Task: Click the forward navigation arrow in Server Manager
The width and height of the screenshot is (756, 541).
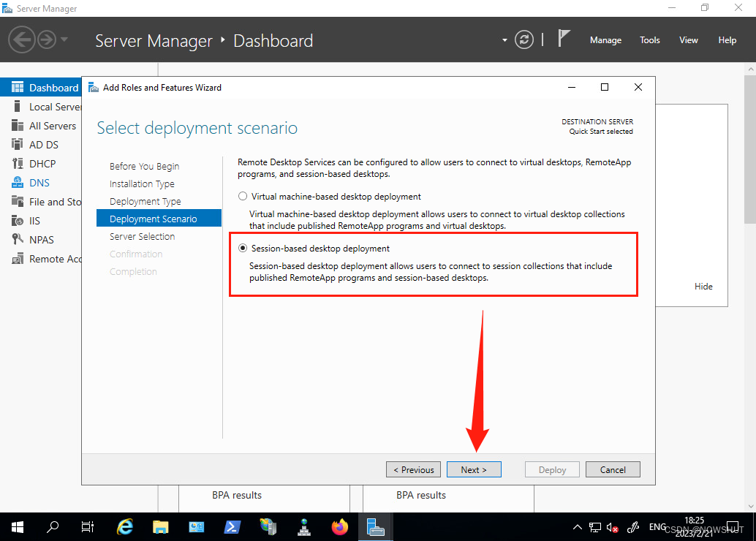Action: [47, 39]
